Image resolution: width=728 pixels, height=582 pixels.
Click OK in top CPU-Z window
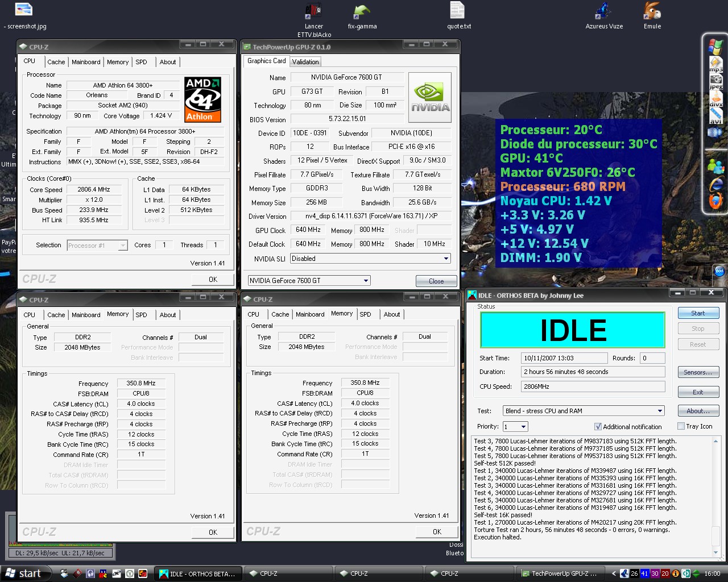point(213,279)
